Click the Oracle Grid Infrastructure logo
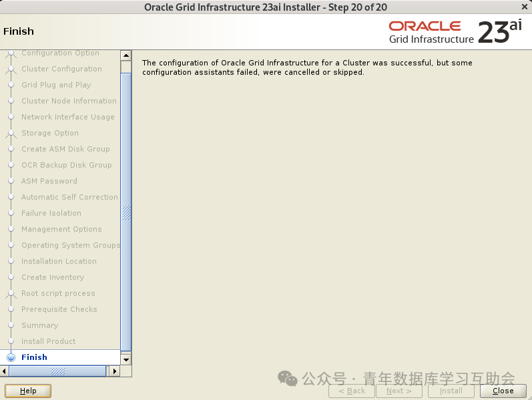The width and height of the screenshot is (532, 400). pyautogui.click(x=455, y=32)
